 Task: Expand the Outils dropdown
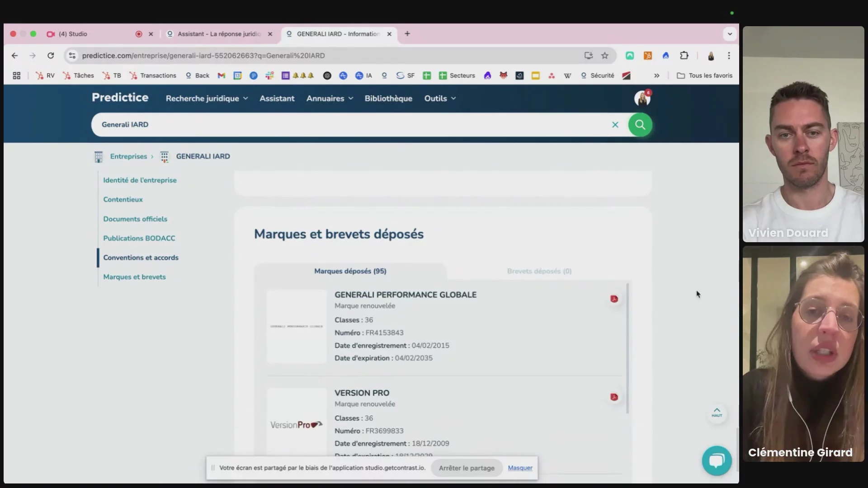[440, 99]
